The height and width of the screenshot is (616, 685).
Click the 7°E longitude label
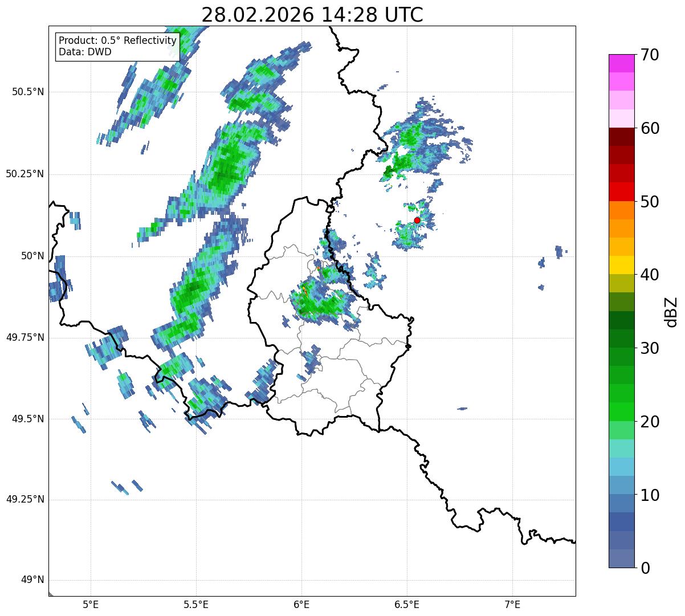513,604
